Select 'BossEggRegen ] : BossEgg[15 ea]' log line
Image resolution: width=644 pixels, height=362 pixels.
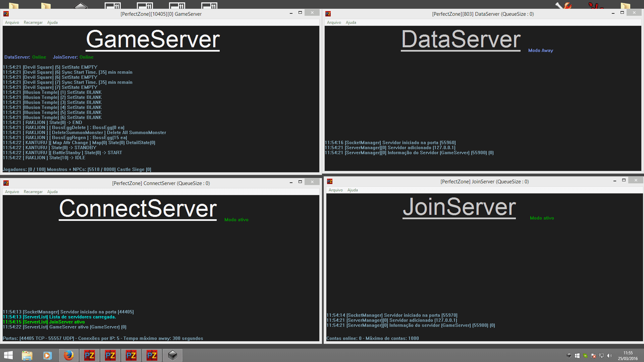(x=65, y=138)
